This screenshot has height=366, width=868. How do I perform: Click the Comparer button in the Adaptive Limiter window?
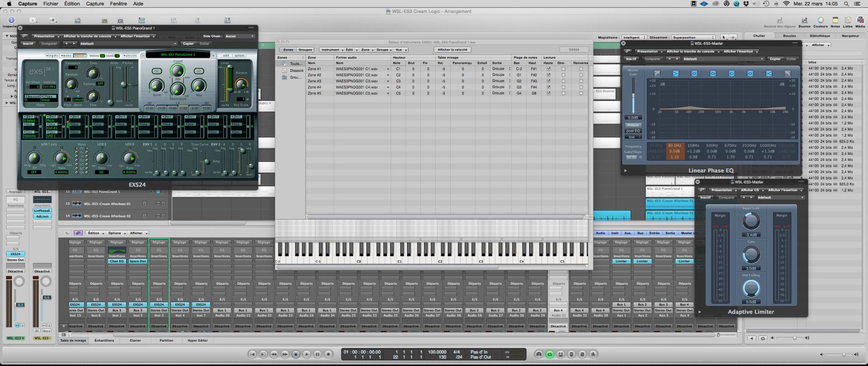[x=726, y=197]
